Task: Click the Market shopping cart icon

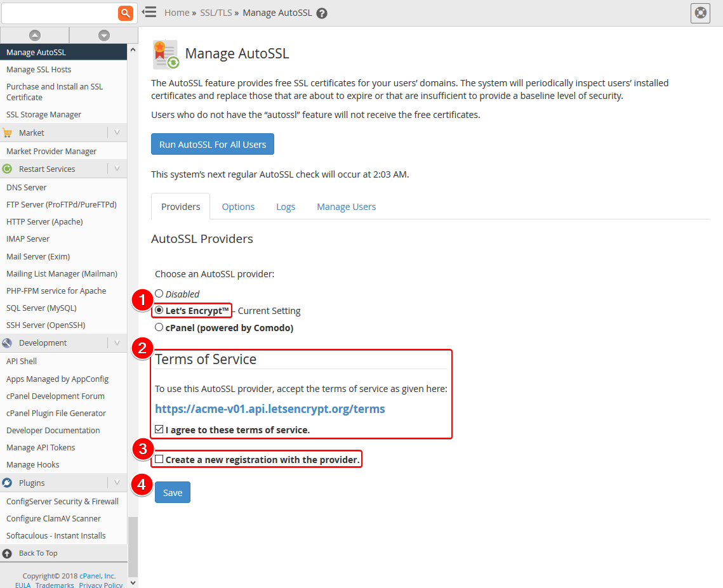Action: pos(8,133)
